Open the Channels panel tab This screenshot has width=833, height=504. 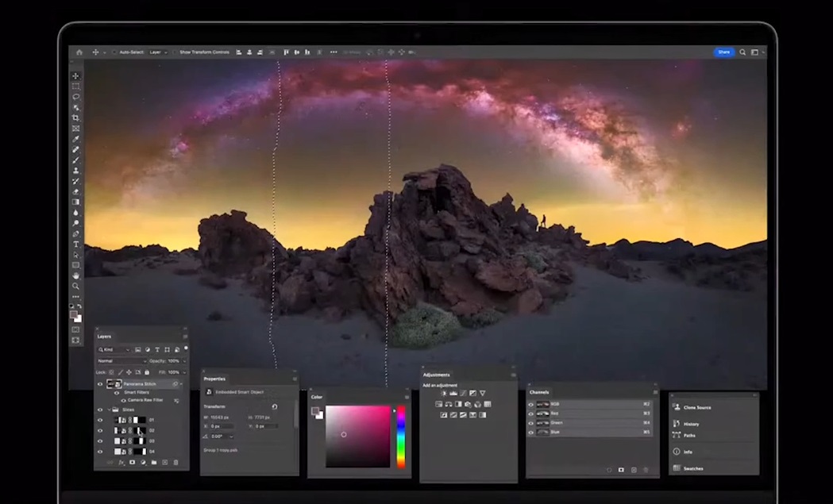pyautogui.click(x=539, y=392)
